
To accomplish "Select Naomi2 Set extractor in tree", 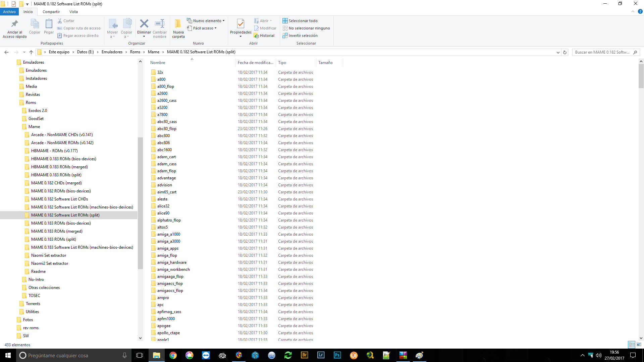I will tap(49, 263).
